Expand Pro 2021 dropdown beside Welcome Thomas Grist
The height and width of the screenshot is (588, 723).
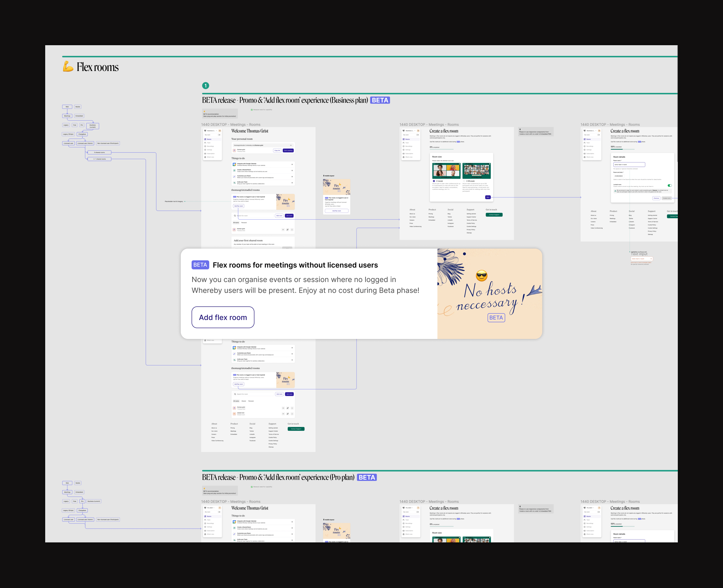tap(211, 508)
